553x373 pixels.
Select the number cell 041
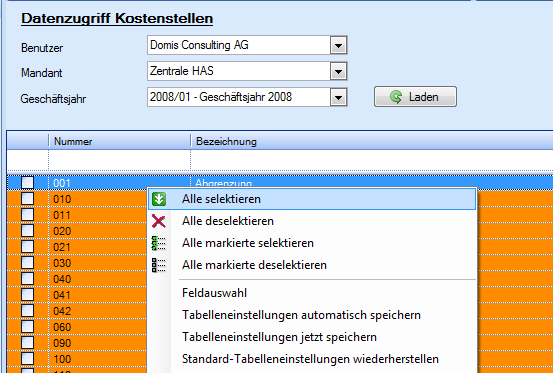pyautogui.click(x=98, y=295)
